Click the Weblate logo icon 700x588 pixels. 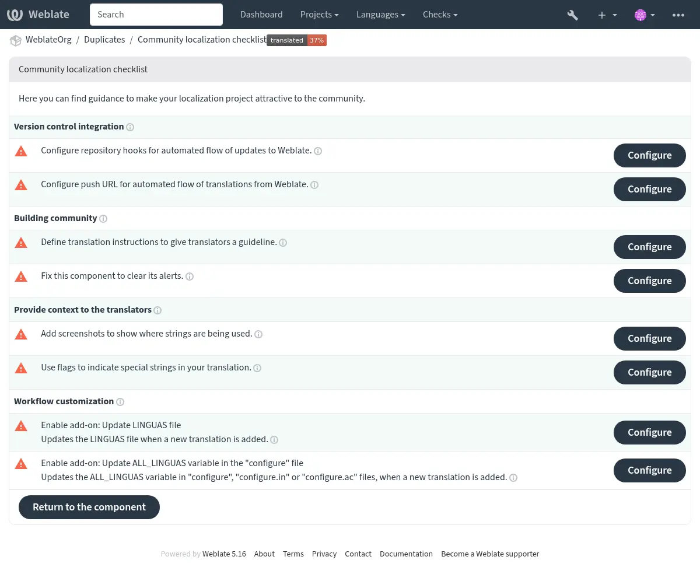click(15, 15)
